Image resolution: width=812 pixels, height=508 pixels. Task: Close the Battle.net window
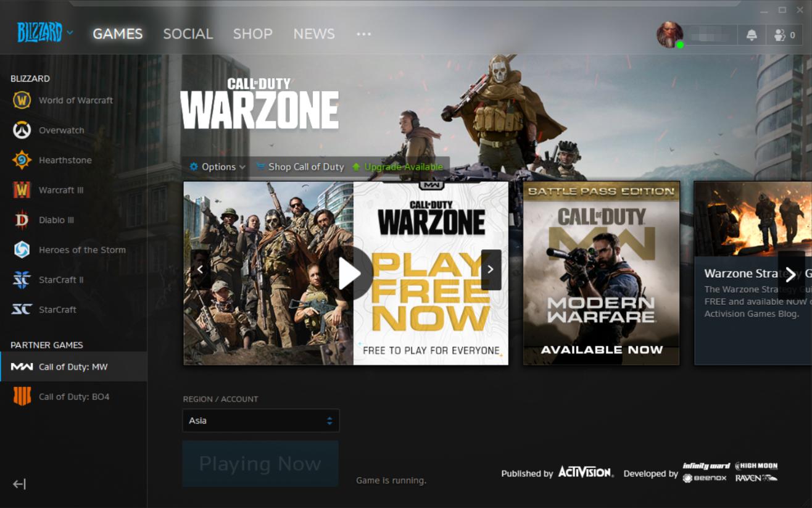click(799, 10)
